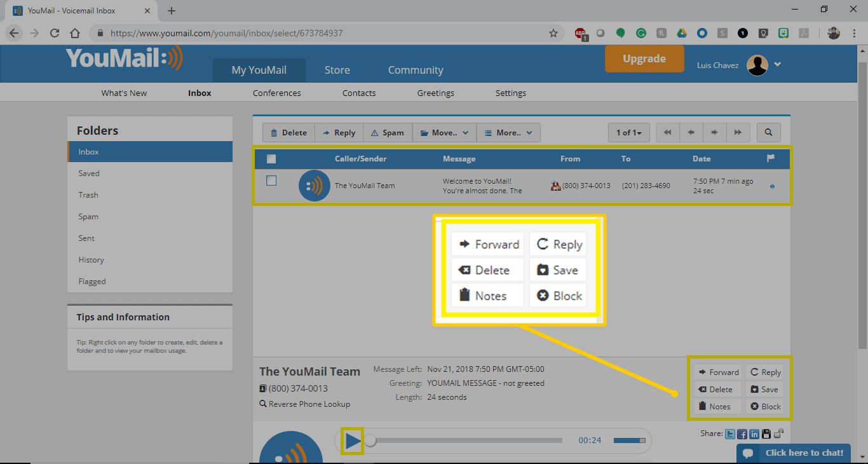868x464 pixels.
Task: Go to the previous message page arrow
Action: (691, 132)
